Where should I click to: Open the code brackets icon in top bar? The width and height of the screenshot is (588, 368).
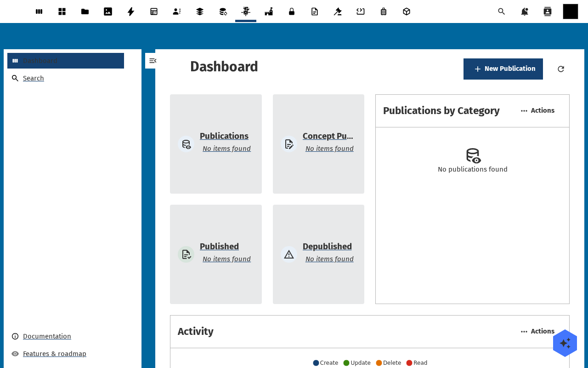click(361, 11)
